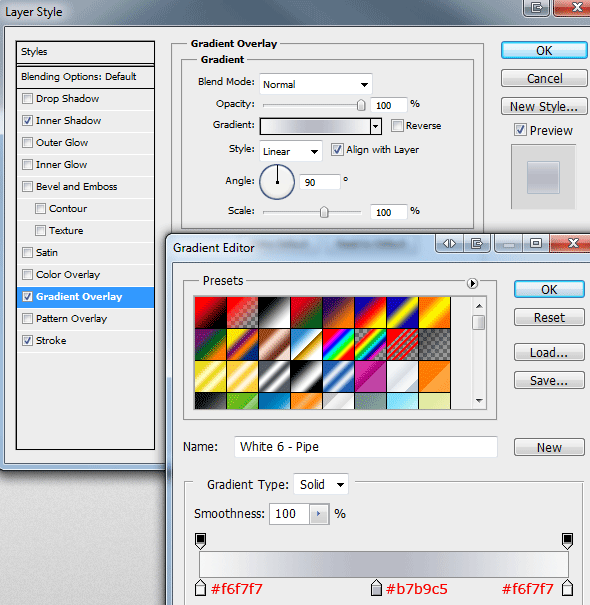Image resolution: width=590 pixels, height=605 pixels.
Task: Select the left opacity stop above gradient bar
Action: pyautogui.click(x=200, y=541)
